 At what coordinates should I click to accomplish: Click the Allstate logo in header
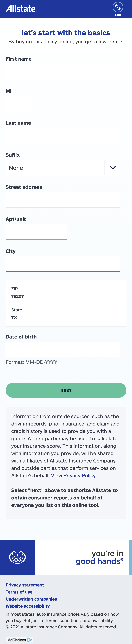(x=21, y=9)
